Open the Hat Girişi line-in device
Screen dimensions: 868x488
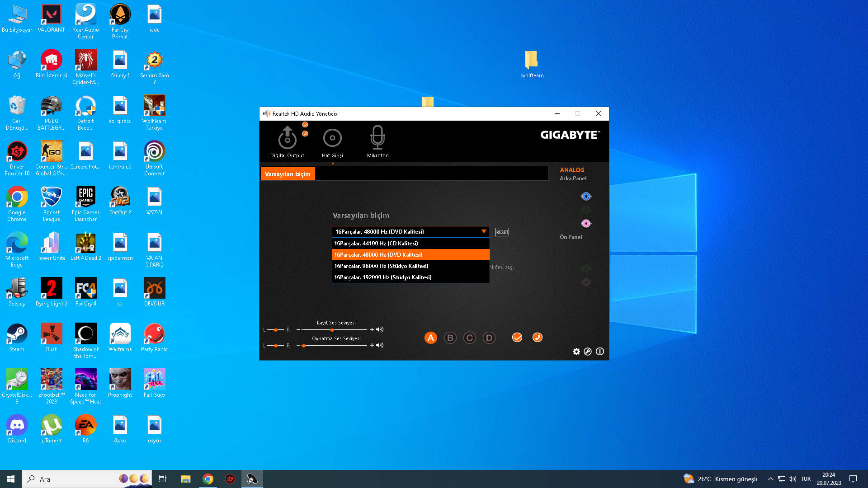pos(332,138)
